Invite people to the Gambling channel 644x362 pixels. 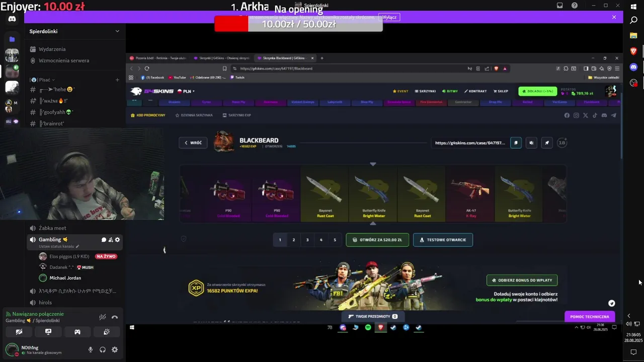click(x=111, y=240)
